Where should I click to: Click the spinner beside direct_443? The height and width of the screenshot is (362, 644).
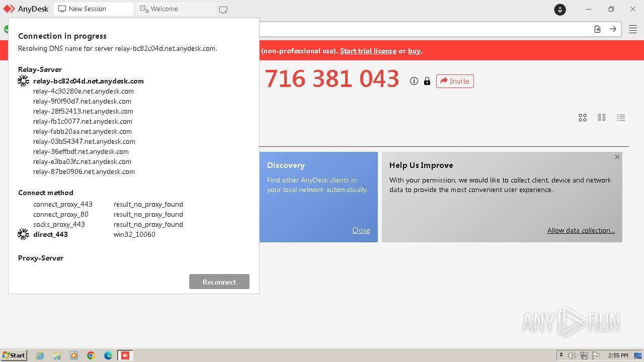[23, 234]
